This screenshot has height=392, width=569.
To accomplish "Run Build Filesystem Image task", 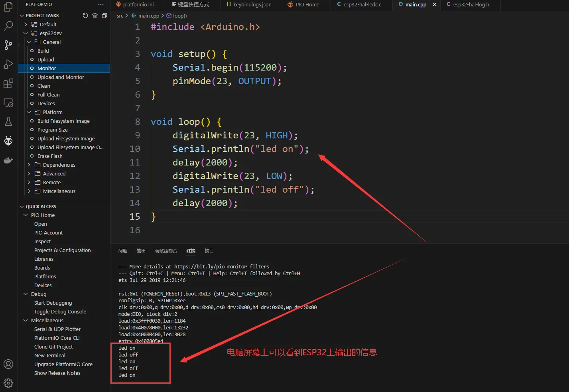I will coord(63,121).
